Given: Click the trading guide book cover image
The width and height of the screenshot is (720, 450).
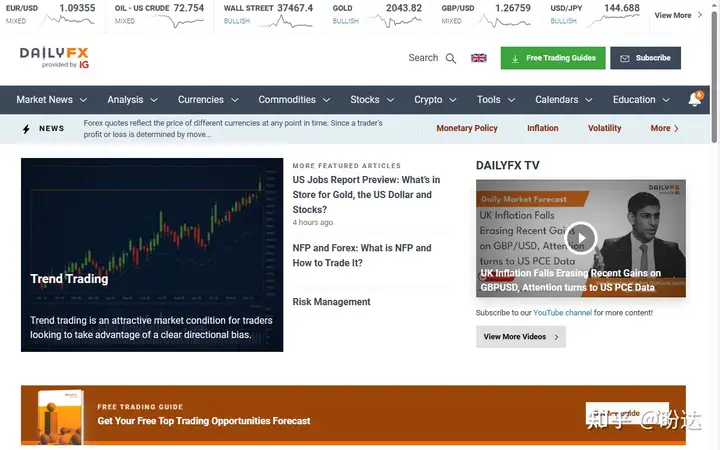Looking at the screenshot, I should coord(61,416).
